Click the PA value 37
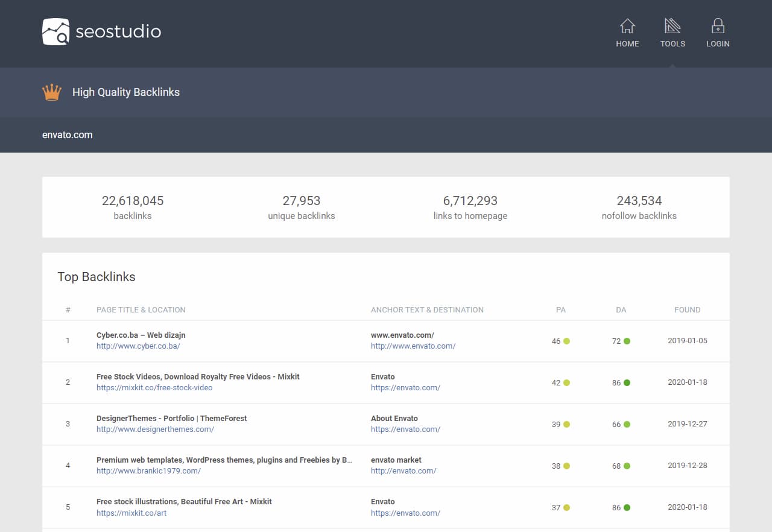 556,508
